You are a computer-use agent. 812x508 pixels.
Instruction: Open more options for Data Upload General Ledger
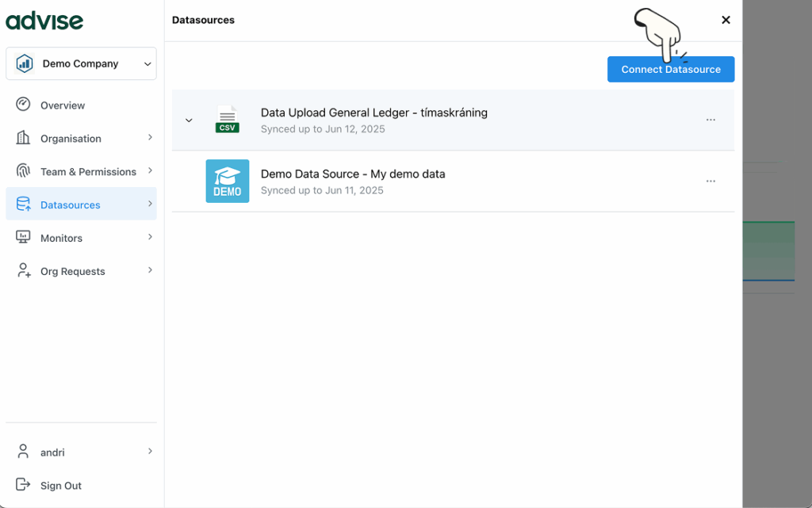click(x=710, y=120)
